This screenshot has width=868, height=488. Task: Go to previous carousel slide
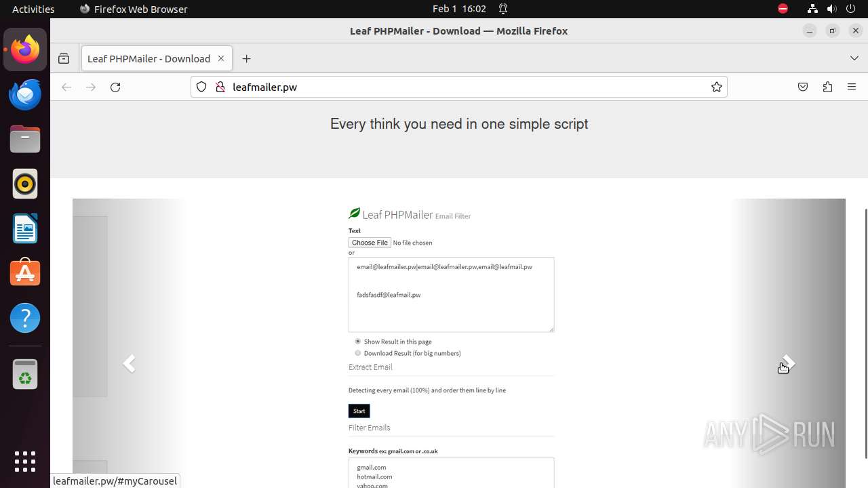pos(129,364)
